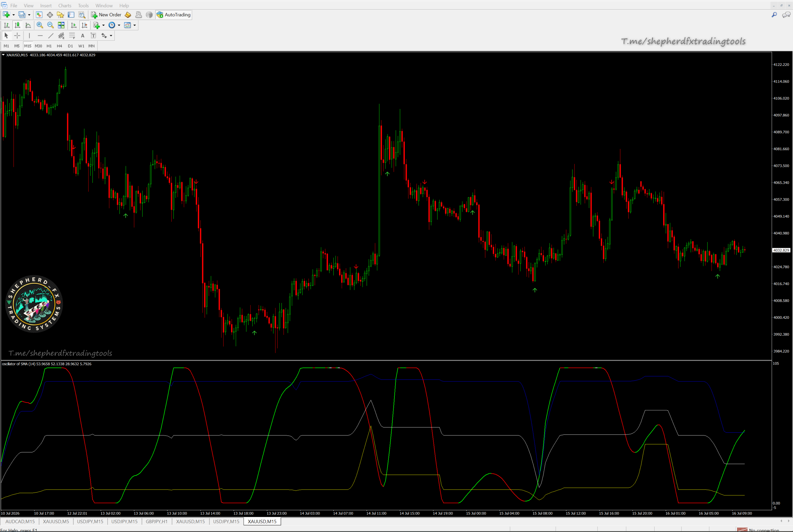Select the Fibonacci Retracement tool

tap(72, 36)
